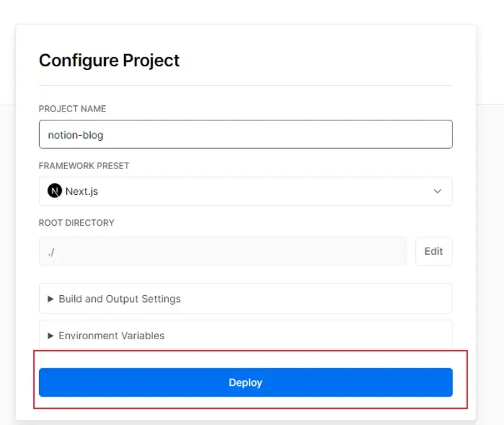
Task: Click the 'PROJECT NAME' label
Action: (72, 108)
